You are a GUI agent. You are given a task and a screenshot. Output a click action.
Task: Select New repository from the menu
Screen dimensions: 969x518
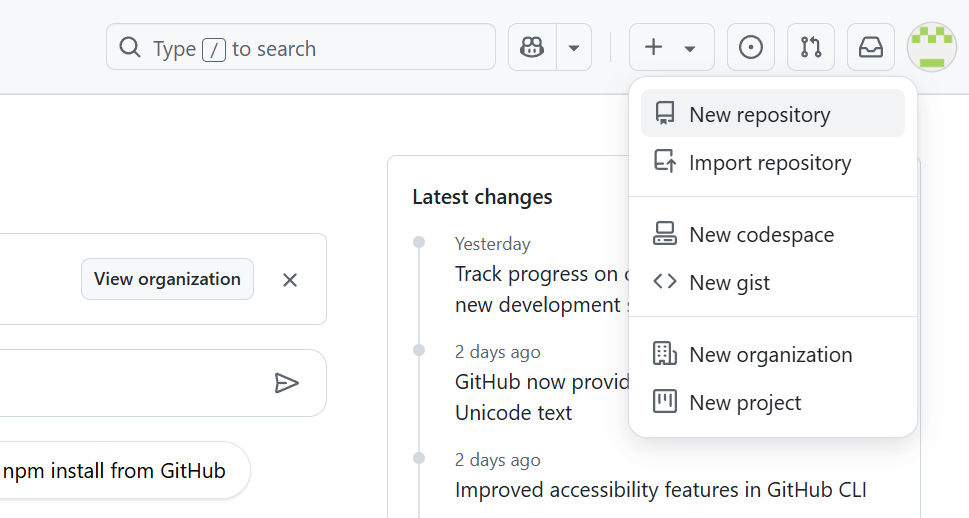(x=760, y=115)
